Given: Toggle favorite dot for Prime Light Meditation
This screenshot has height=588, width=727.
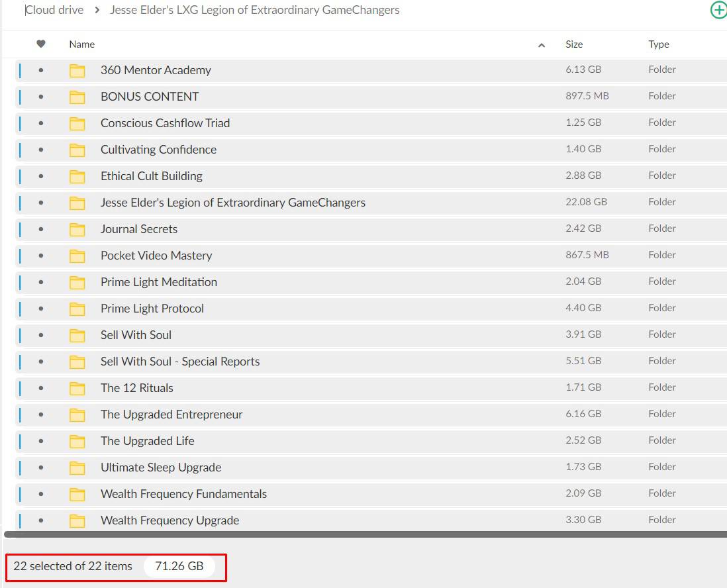Looking at the screenshot, I should coord(41,282).
